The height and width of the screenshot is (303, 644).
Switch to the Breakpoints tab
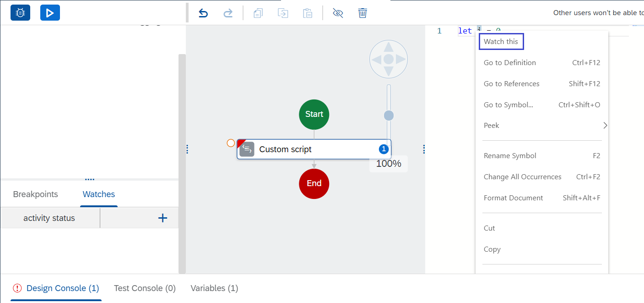click(35, 194)
